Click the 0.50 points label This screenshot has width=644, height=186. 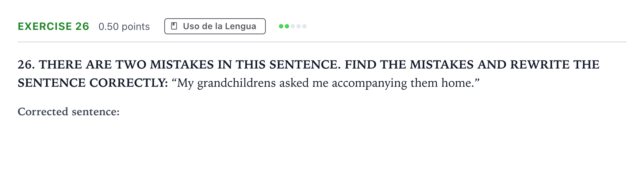pyautogui.click(x=124, y=27)
